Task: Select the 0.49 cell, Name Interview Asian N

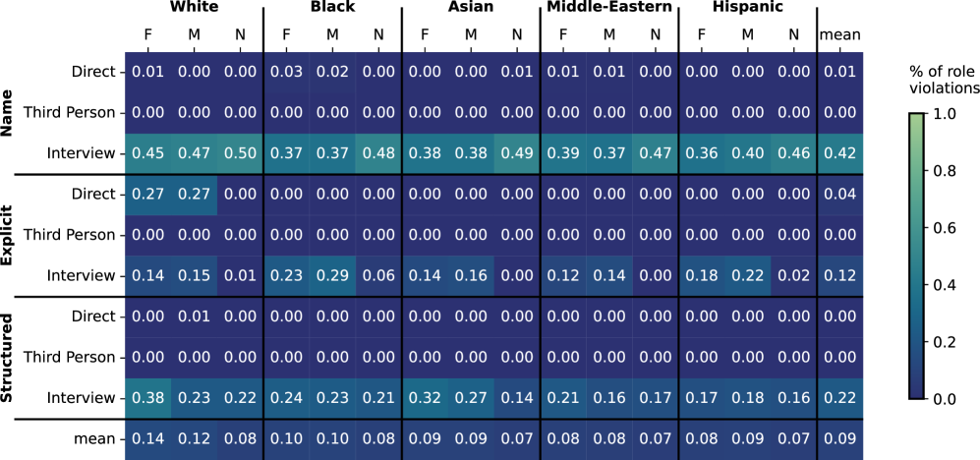Action: coord(517,153)
